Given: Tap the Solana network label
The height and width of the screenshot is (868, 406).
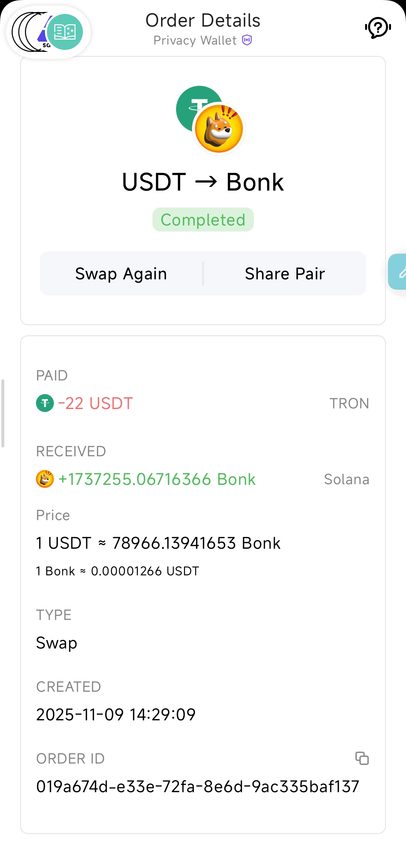Looking at the screenshot, I should (346, 479).
